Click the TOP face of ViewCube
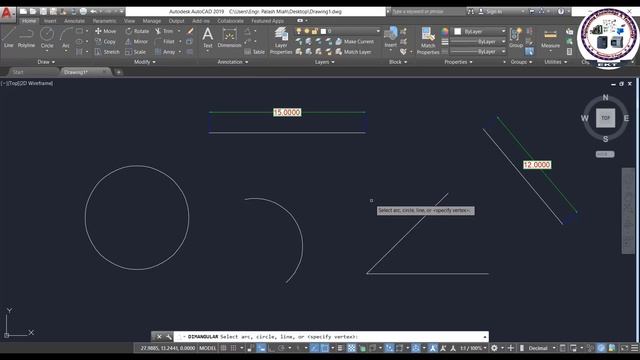 (605, 118)
